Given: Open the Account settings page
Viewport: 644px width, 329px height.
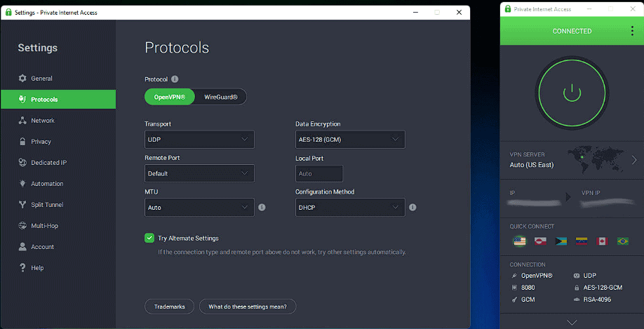Looking at the screenshot, I should click(58, 247).
